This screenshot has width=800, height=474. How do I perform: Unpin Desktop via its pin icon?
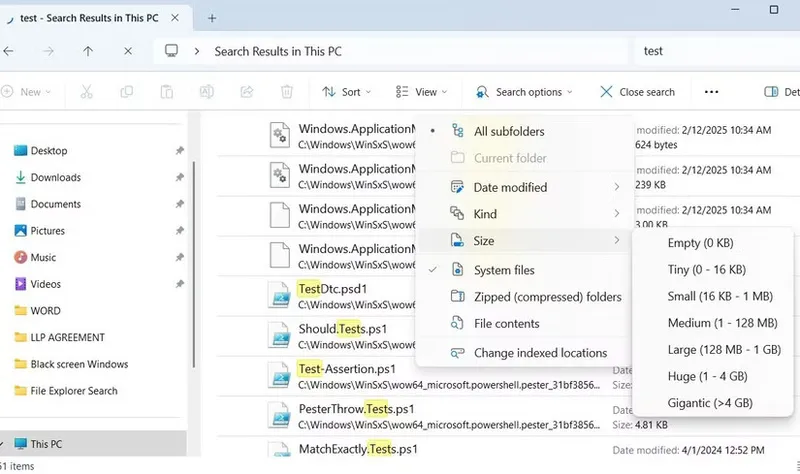point(180,151)
